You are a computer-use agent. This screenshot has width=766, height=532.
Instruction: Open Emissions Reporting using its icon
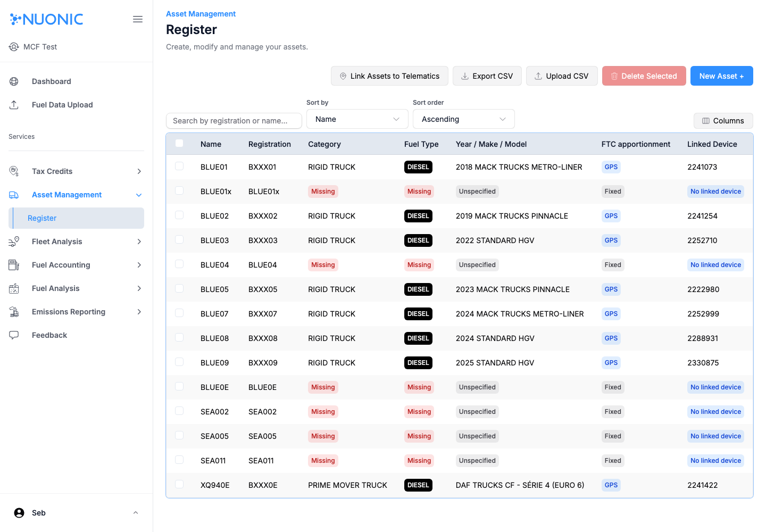pos(13,311)
